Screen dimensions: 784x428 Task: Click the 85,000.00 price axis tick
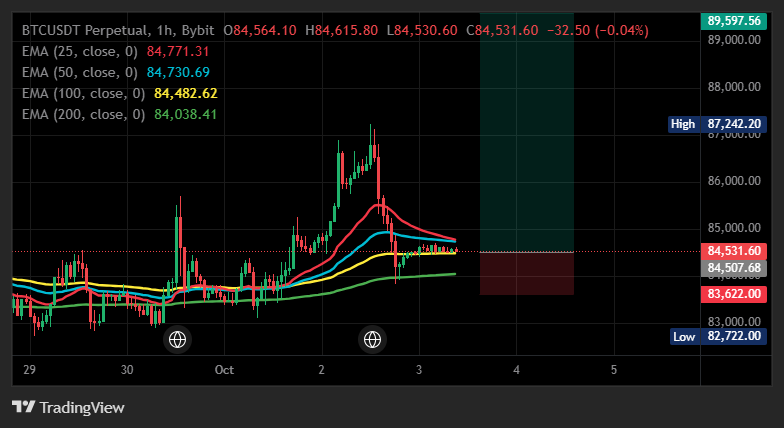point(734,228)
